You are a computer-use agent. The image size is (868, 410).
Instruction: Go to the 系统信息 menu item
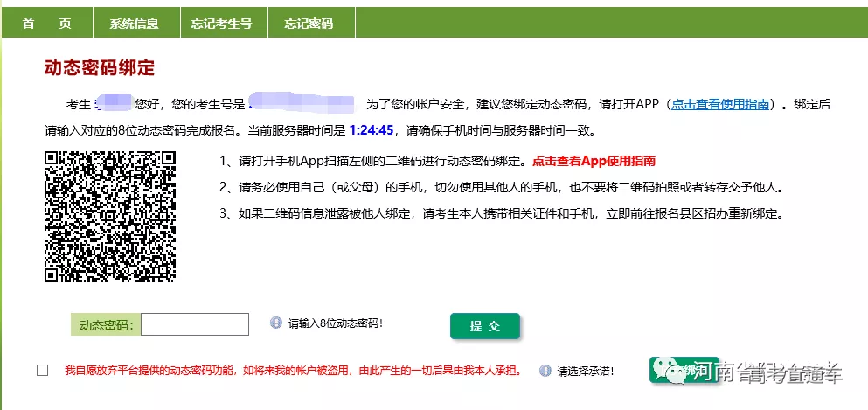click(x=134, y=24)
